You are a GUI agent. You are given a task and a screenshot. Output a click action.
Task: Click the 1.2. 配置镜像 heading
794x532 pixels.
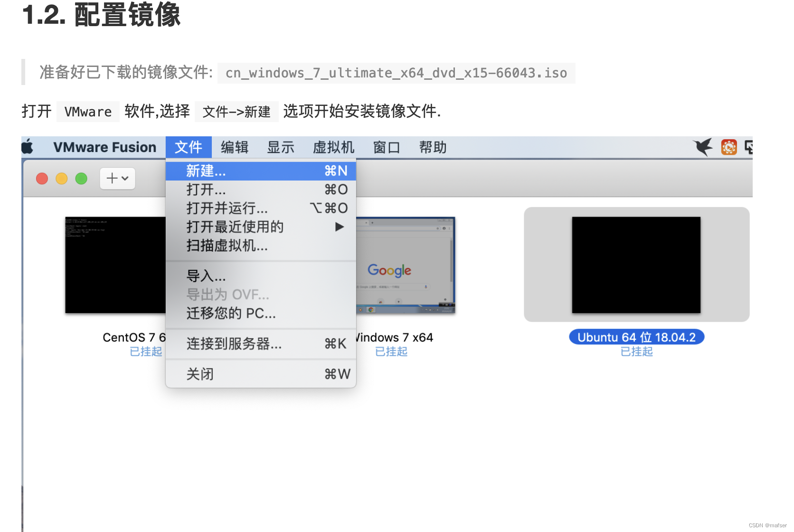[101, 14]
